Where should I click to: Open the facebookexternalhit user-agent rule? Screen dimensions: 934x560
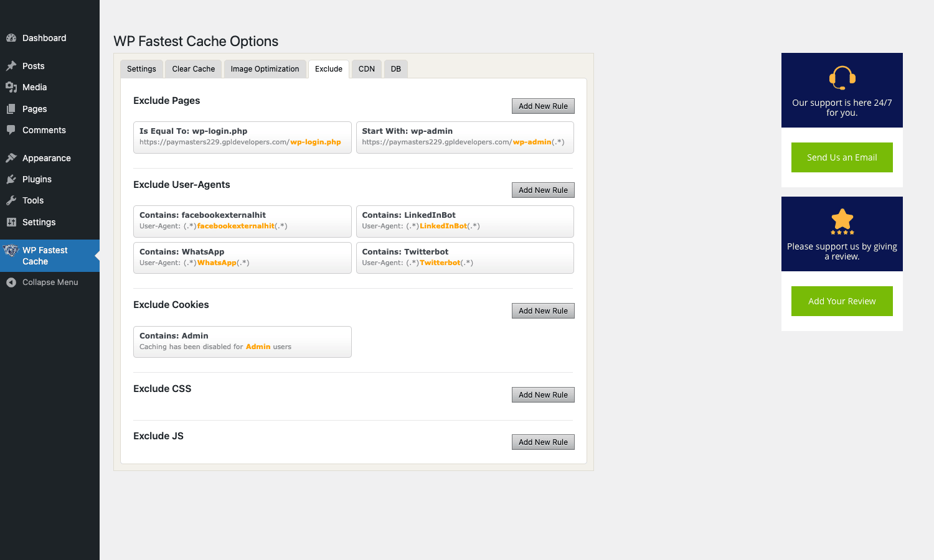click(x=242, y=221)
